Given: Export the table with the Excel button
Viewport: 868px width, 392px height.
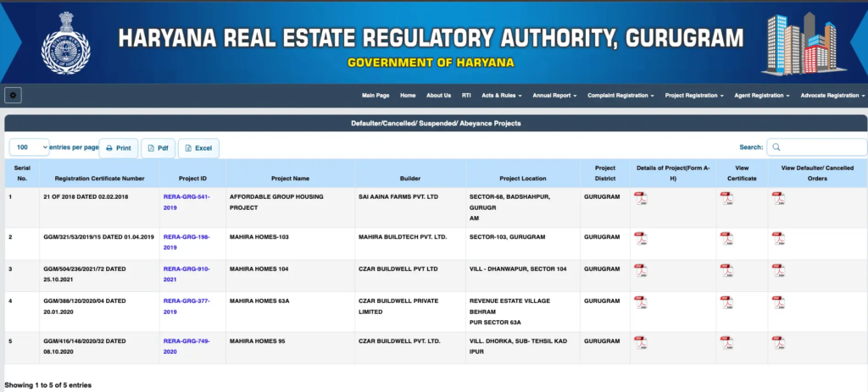Looking at the screenshot, I should click(x=198, y=148).
